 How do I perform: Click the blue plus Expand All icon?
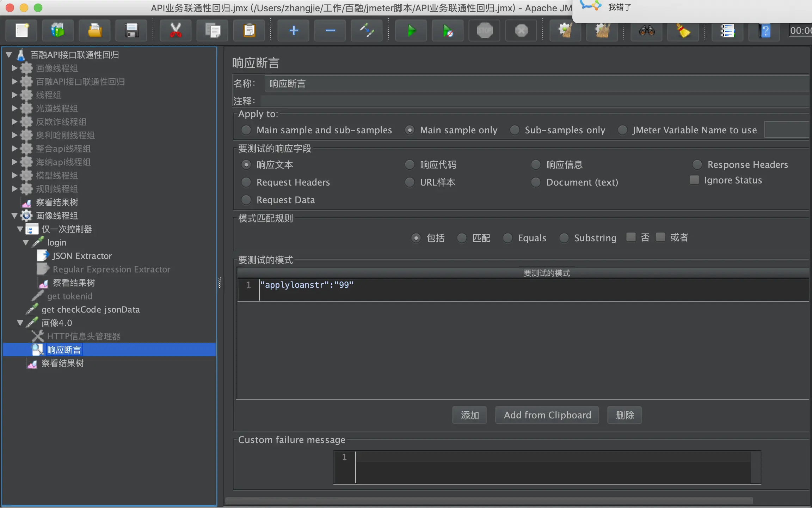tap(293, 31)
